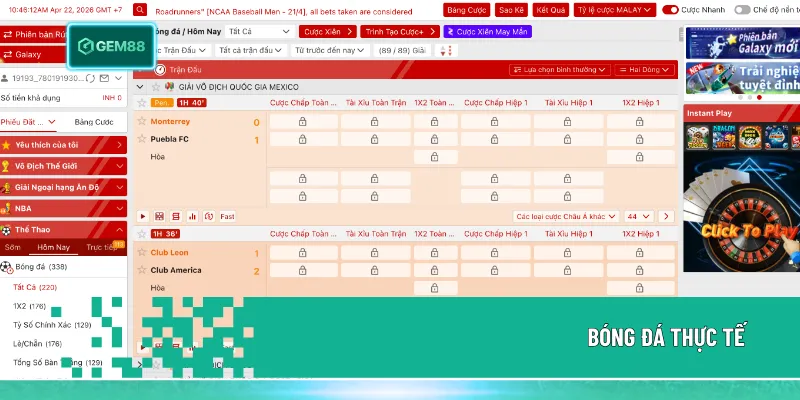Click the locked Tài Xỉu Toàn Trận cell for Club Leon
Screen dimensions: 800x400
pyautogui.click(x=375, y=253)
